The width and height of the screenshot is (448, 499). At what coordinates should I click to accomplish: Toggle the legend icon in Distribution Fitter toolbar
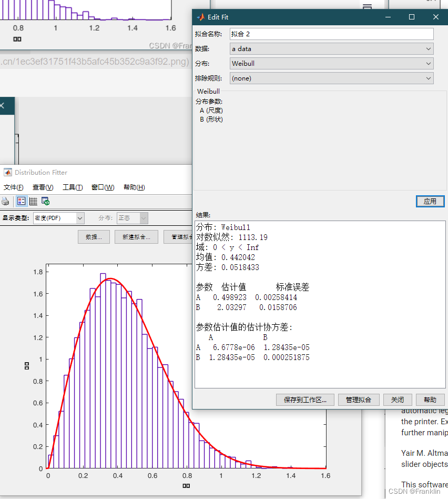pos(22,202)
